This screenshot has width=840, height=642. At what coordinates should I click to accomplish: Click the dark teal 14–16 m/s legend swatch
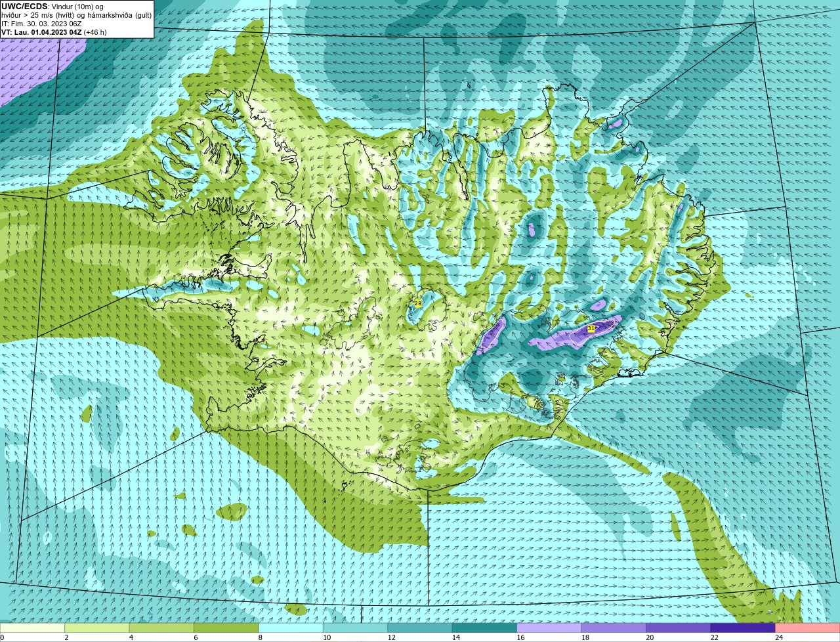[485, 628]
